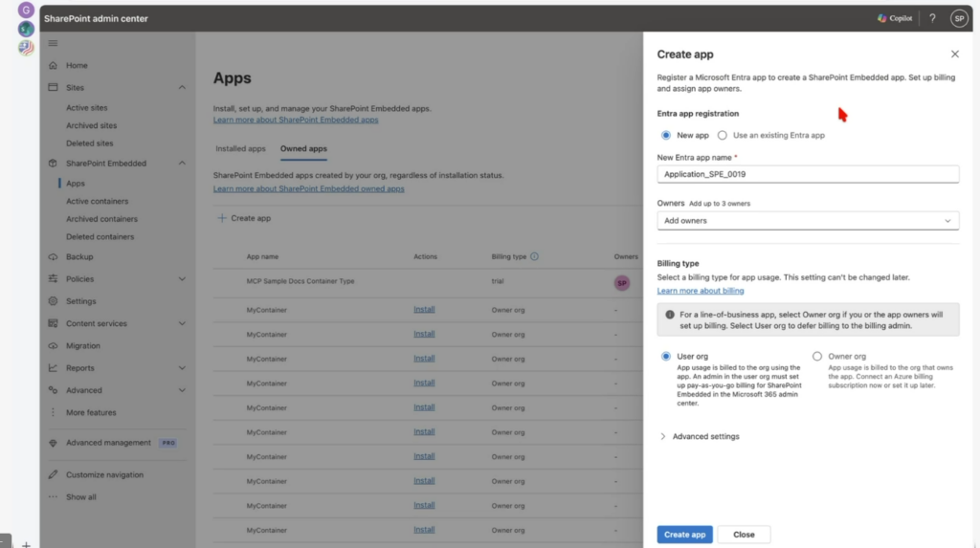Open Active sites in sidebar
Screen dimensions: 980x548
pos(87,107)
